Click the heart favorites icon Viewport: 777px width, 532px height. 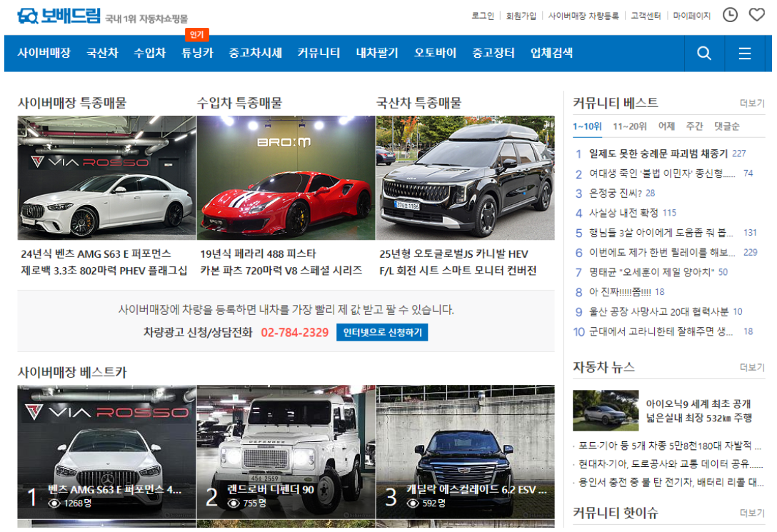(756, 15)
